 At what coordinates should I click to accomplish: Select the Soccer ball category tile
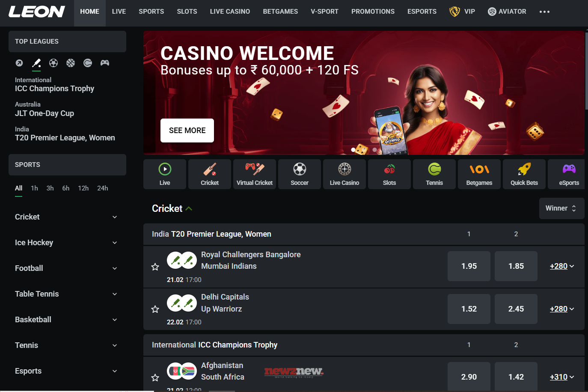coord(300,174)
